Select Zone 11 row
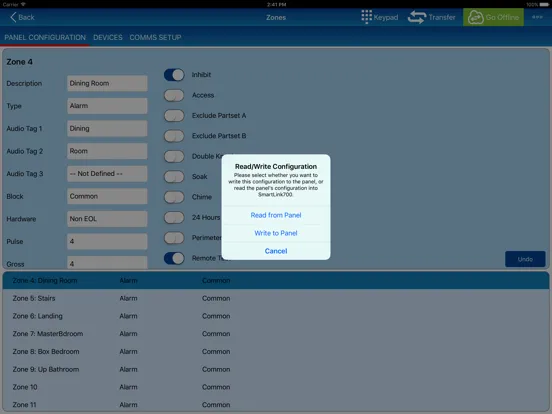The image size is (552, 414). point(276,405)
